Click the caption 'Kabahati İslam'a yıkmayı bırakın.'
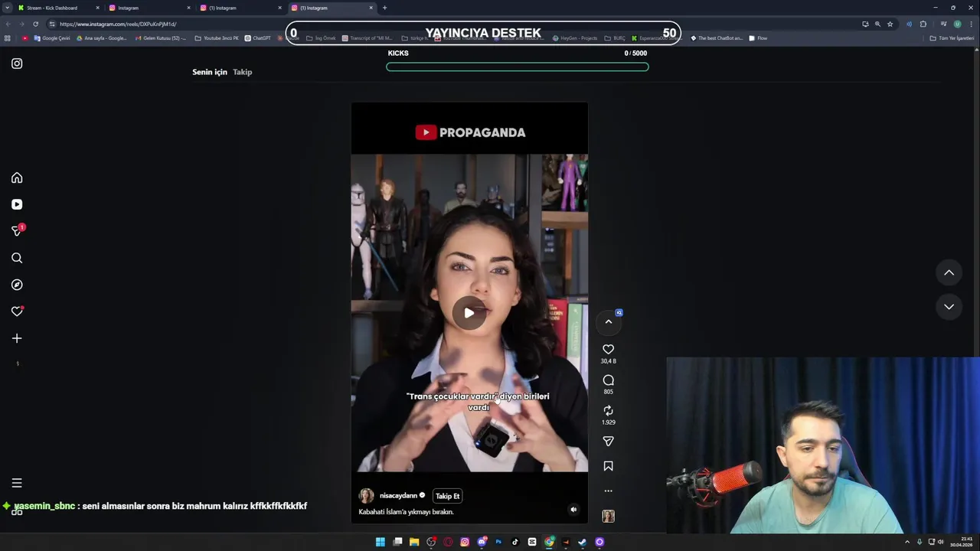This screenshot has height=551, width=980. tap(407, 512)
